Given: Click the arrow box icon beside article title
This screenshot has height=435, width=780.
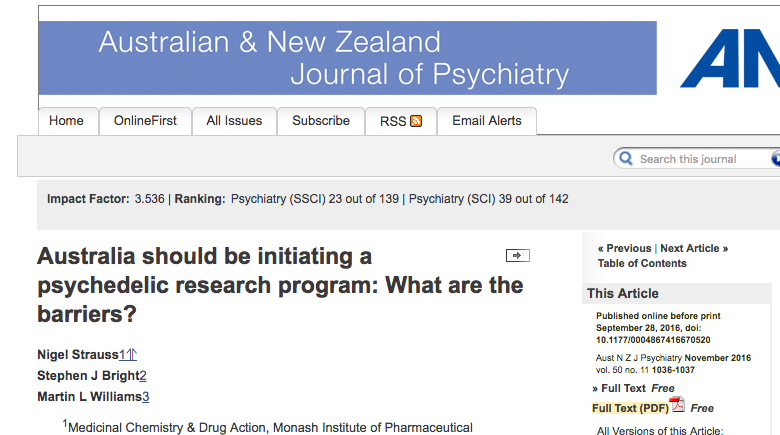Looking at the screenshot, I should pos(517,255).
